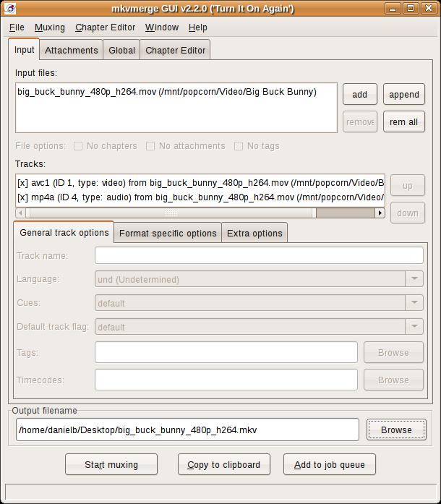Expand the Cues dropdown

tap(414, 303)
